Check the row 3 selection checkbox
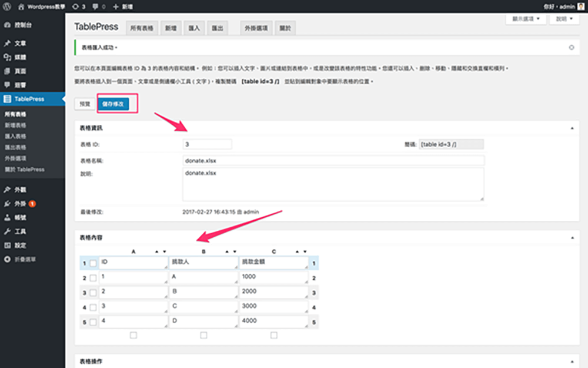588x368 pixels. pyautogui.click(x=93, y=293)
